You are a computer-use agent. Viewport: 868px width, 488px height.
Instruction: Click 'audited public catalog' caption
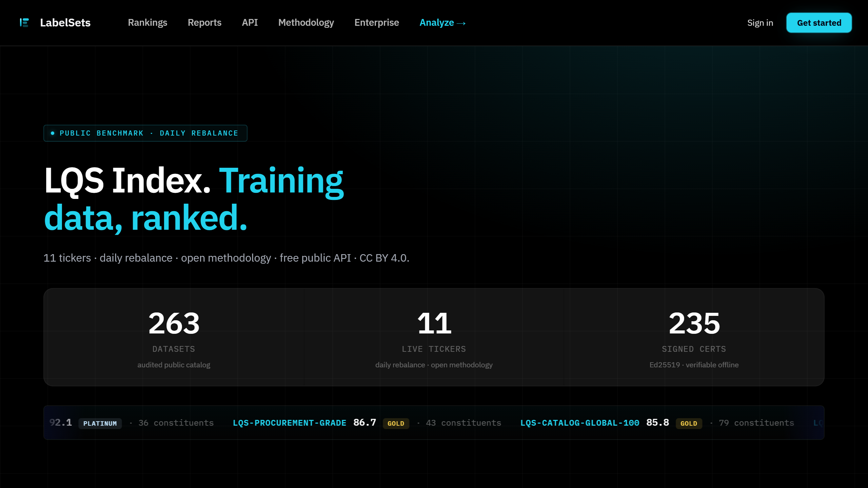pos(174,365)
